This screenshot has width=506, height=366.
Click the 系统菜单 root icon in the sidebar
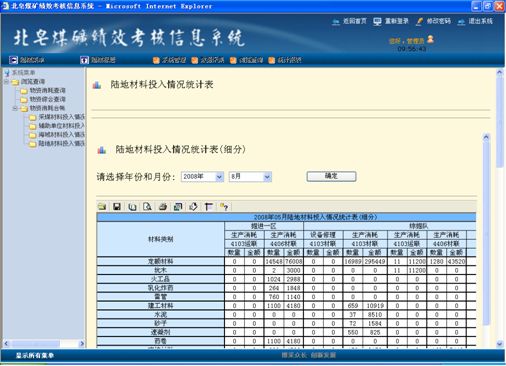point(6,73)
